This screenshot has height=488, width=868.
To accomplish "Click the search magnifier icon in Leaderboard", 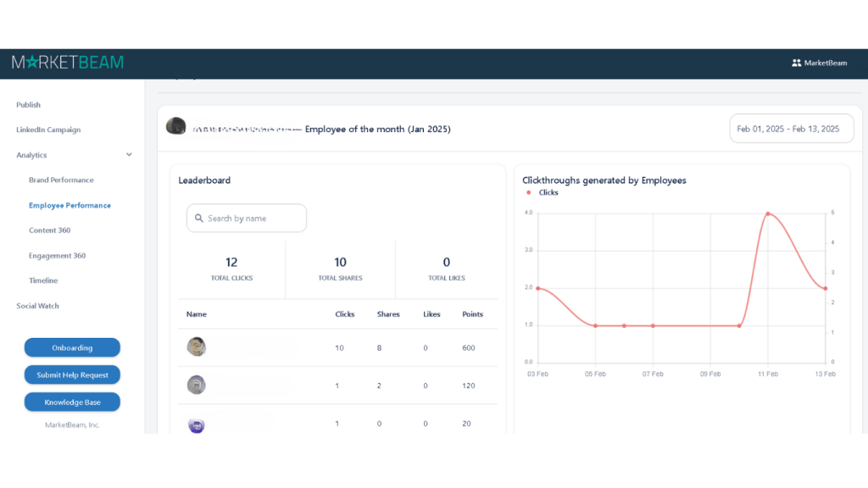I will [x=198, y=219].
